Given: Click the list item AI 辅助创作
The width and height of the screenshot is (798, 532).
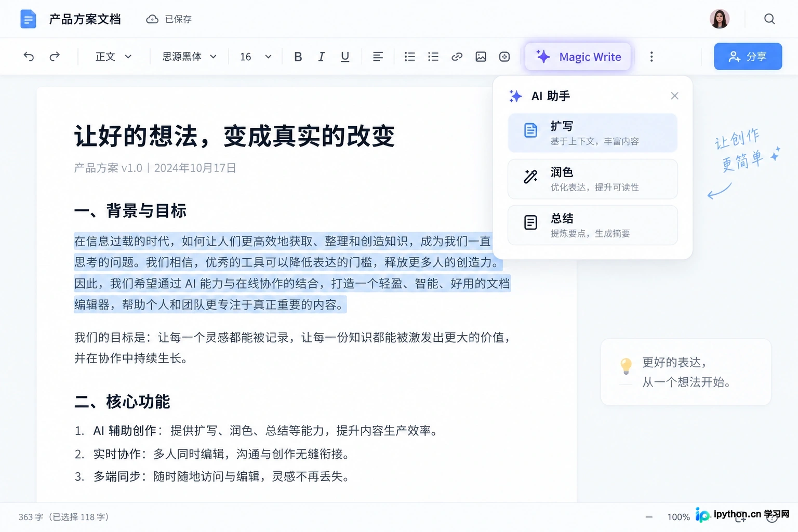Looking at the screenshot, I should [x=257, y=431].
